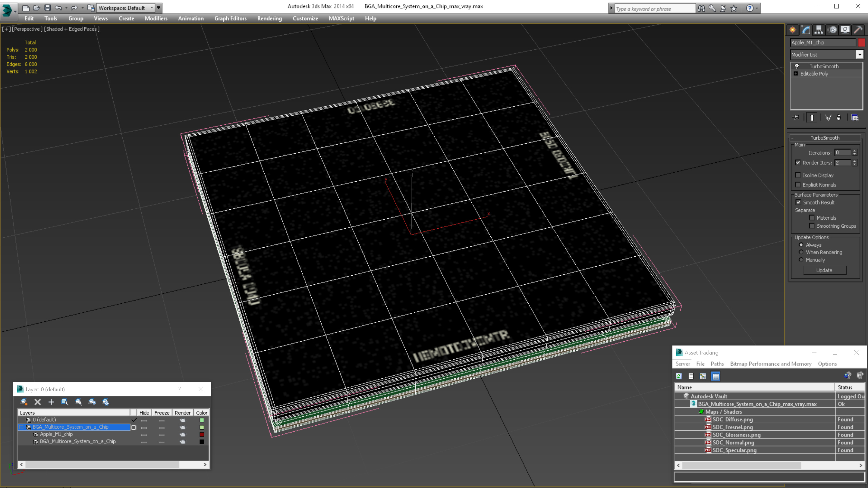Click the Update button
Screen dimensions: 868x488
coord(824,270)
